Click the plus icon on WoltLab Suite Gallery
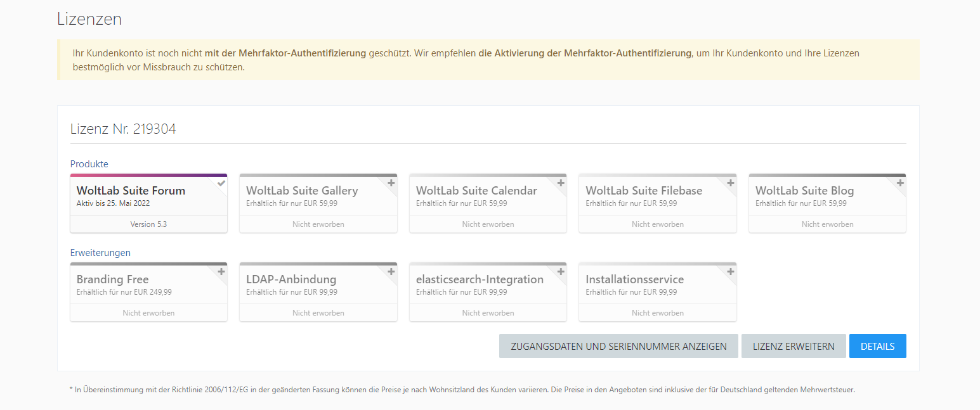The width and height of the screenshot is (980, 410). [x=391, y=183]
